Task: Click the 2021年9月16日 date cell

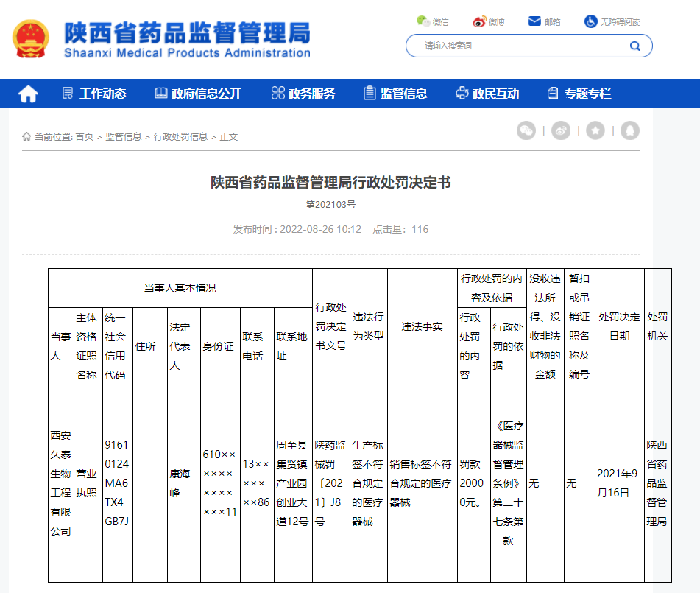Action: coord(620,483)
